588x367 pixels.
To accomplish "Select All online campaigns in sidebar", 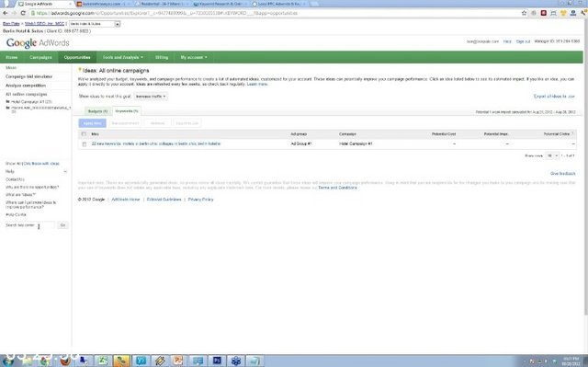I will [27, 94].
